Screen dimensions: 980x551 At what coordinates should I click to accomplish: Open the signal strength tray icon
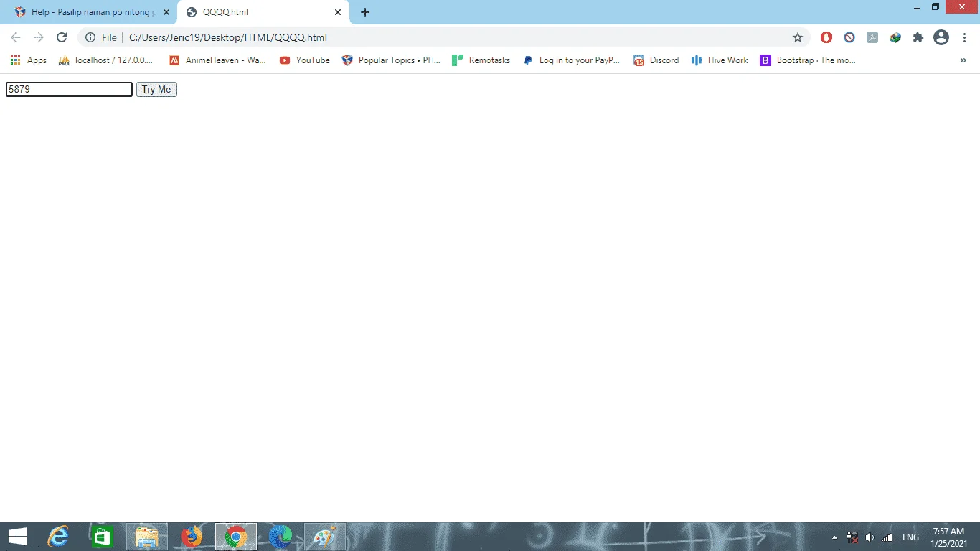pyautogui.click(x=887, y=537)
